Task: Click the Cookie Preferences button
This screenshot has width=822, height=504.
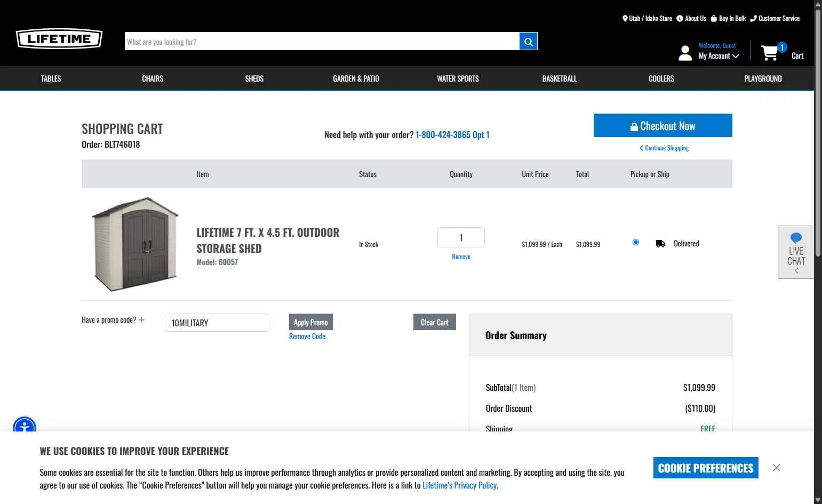Action: point(706,468)
